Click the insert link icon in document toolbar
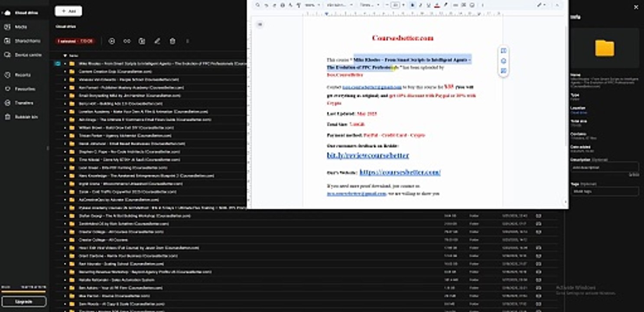This screenshot has width=644, height=312. [456, 5]
